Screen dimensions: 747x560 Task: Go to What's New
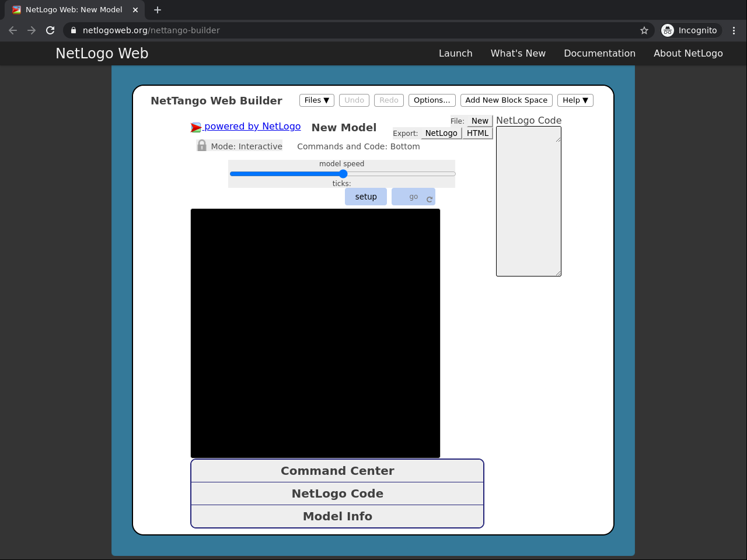point(518,53)
